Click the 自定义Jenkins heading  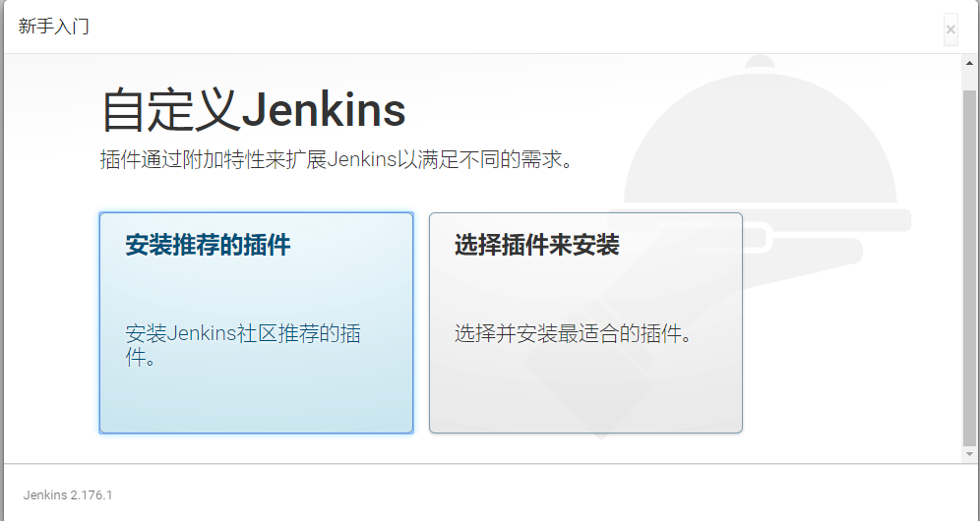click(254, 110)
